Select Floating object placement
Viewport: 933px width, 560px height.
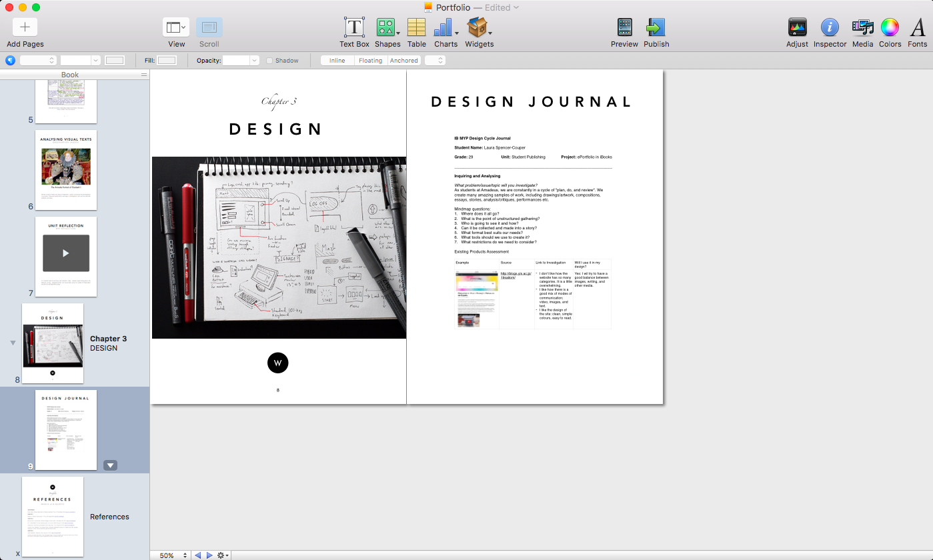point(371,61)
